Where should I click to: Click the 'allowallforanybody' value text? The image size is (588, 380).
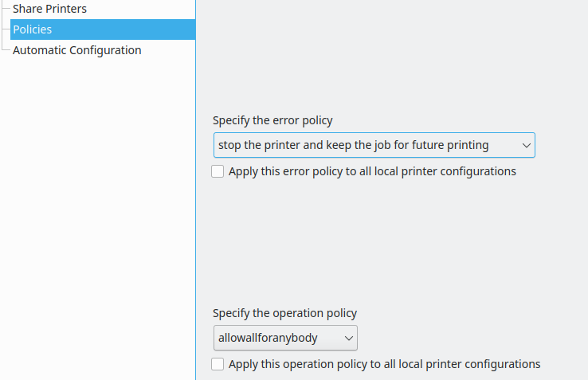(x=268, y=338)
